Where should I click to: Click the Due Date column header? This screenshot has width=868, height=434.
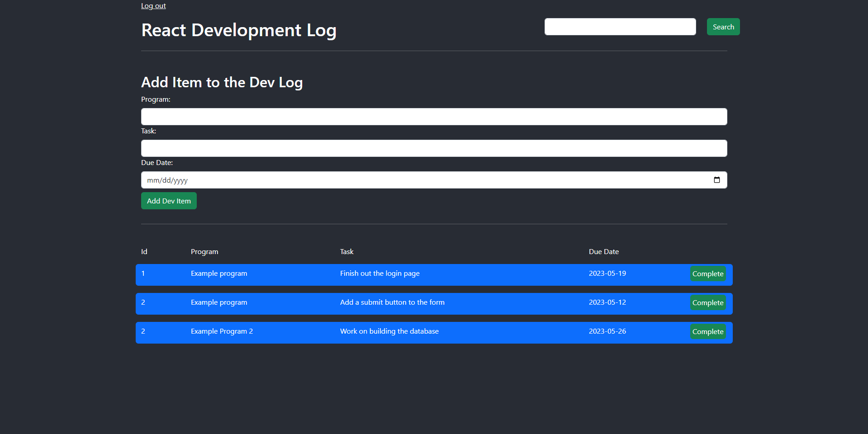[x=603, y=252]
